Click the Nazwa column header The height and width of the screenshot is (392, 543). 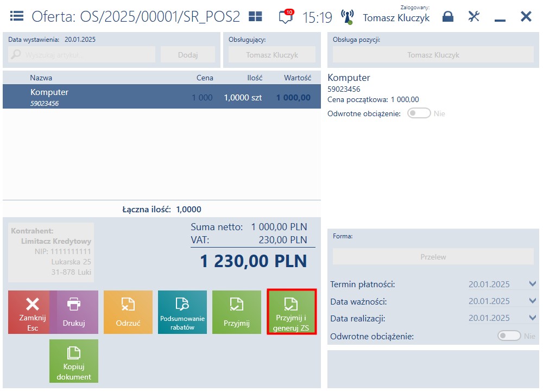(x=41, y=78)
